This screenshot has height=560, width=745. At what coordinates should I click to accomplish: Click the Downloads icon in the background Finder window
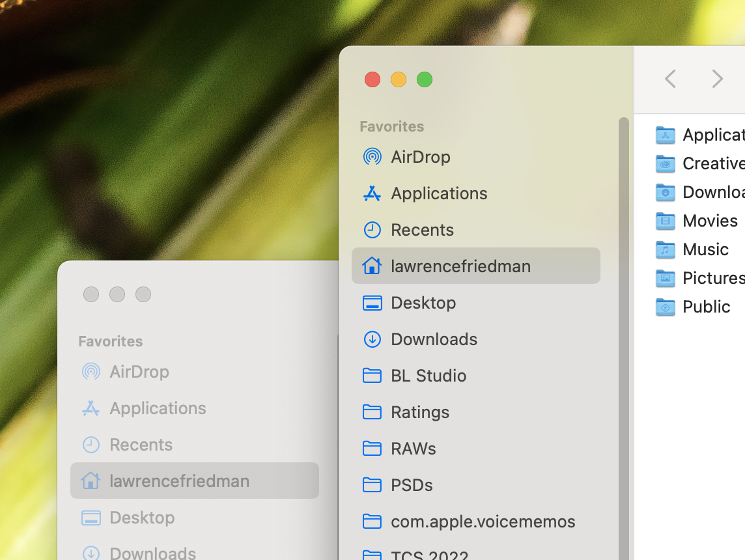(91, 553)
